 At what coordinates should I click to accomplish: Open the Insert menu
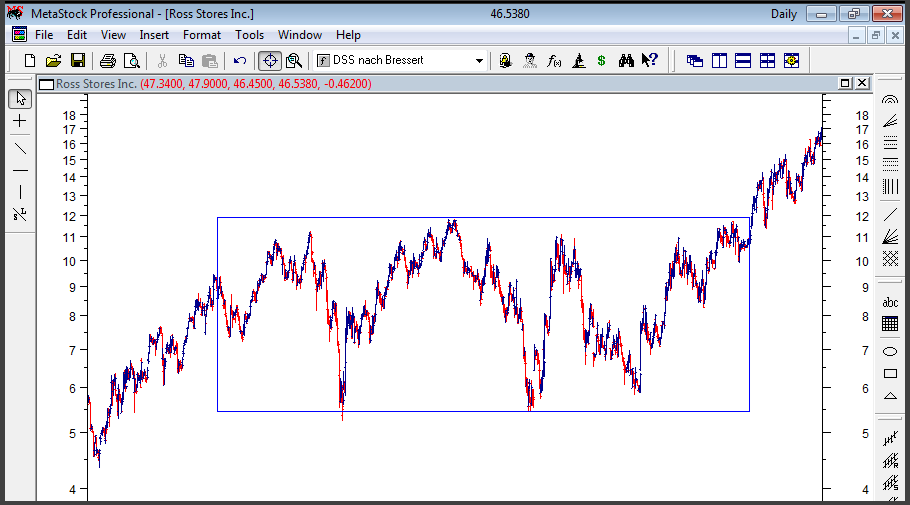click(154, 35)
